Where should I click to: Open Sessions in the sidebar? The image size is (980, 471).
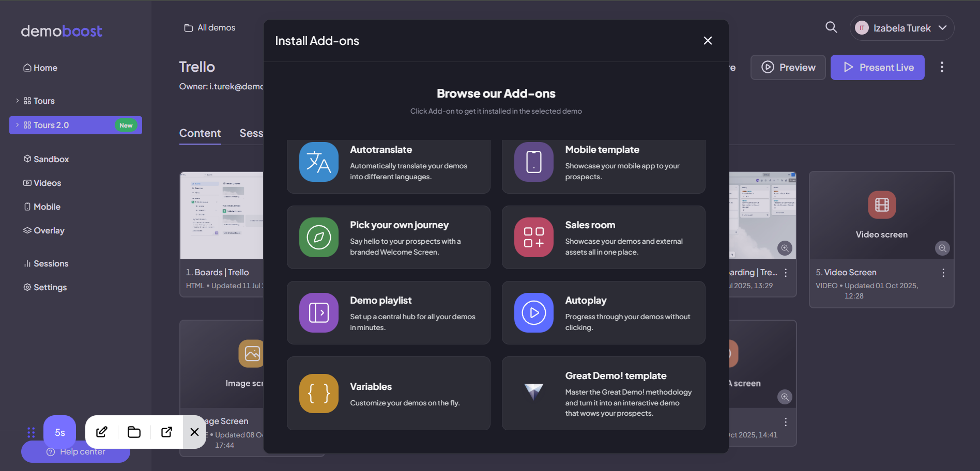(x=46, y=263)
